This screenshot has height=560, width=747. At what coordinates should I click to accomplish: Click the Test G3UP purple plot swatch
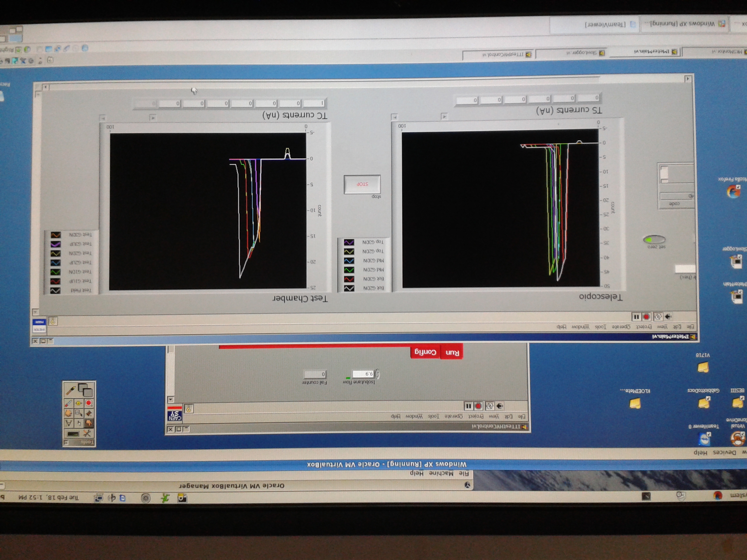click(56, 244)
